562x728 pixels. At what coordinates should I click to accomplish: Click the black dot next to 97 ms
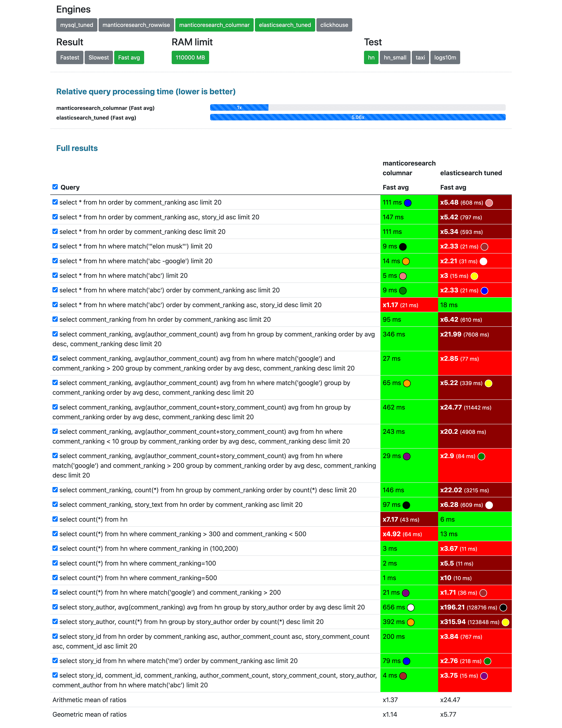tap(406, 505)
